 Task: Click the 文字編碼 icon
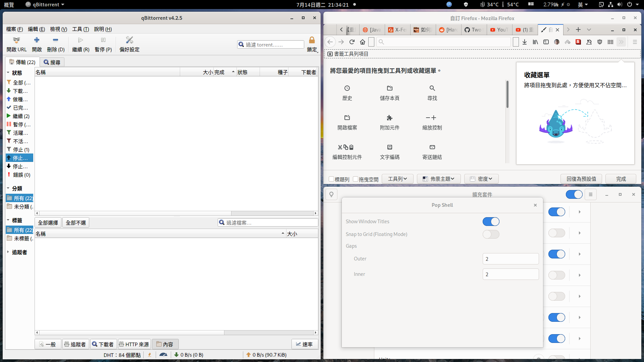pyautogui.click(x=390, y=147)
